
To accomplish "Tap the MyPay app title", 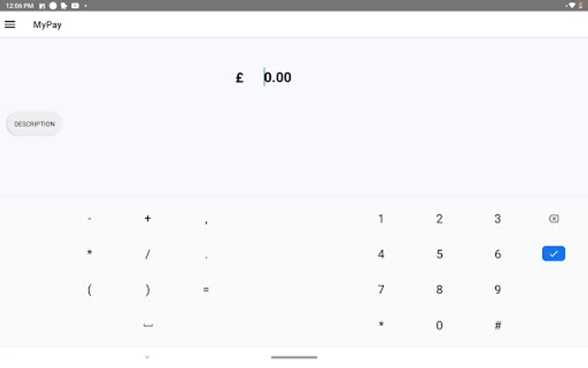I will point(47,25).
